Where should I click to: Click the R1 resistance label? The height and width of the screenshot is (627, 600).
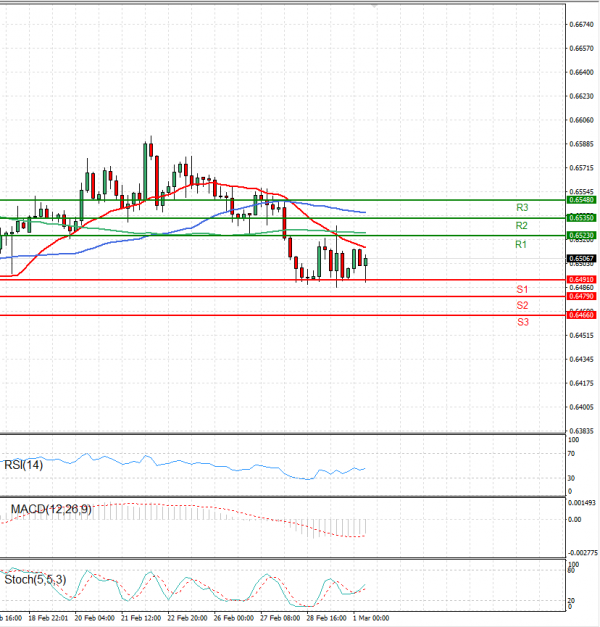pos(520,244)
